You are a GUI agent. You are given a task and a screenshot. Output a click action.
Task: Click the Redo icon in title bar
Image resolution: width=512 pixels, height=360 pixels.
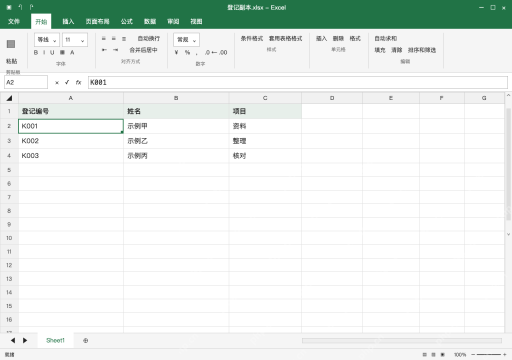pyautogui.click(x=31, y=7)
